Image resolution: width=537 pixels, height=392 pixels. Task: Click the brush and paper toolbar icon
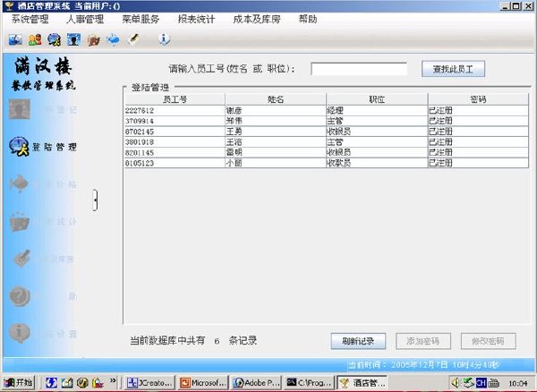[x=133, y=39]
